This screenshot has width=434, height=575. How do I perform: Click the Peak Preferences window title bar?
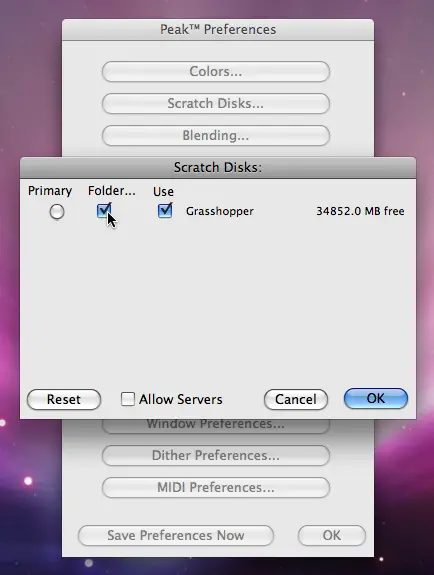pyautogui.click(x=218, y=30)
